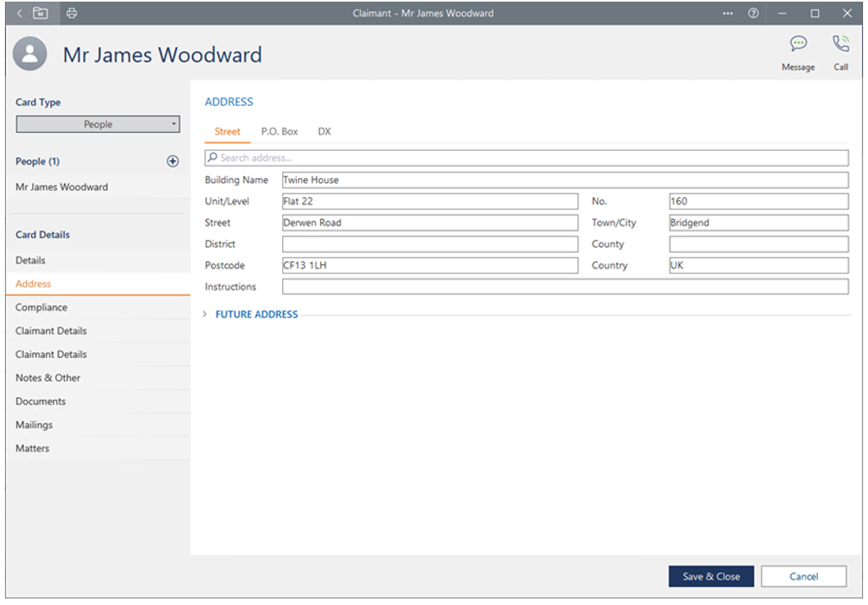The image size is (868, 605).
Task: Click the back arrow in title bar
Action: click(x=20, y=13)
